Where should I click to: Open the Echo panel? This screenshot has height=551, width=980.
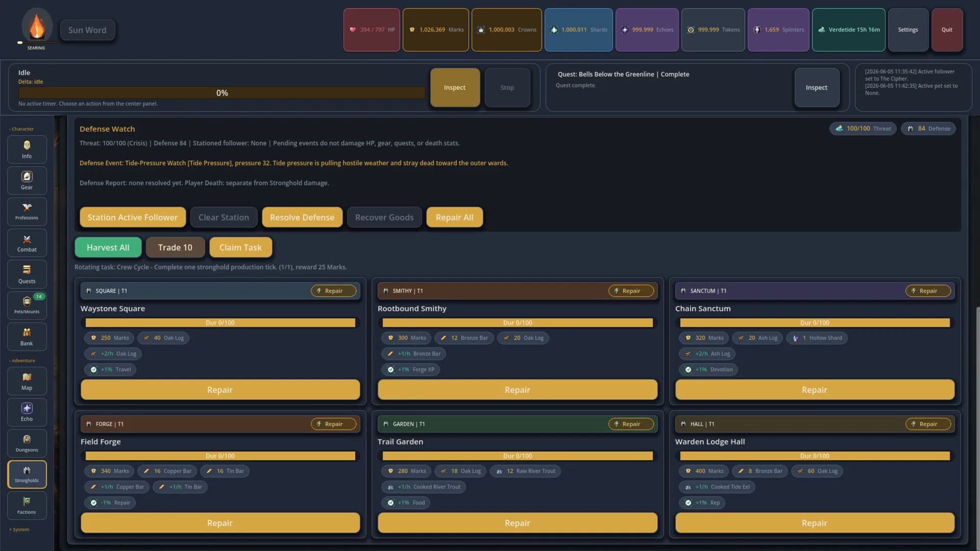[x=27, y=412]
